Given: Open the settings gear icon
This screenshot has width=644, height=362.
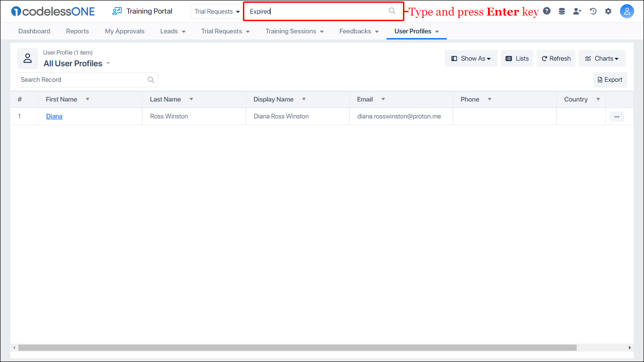Looking at the screenshot, I should [608, 11].
